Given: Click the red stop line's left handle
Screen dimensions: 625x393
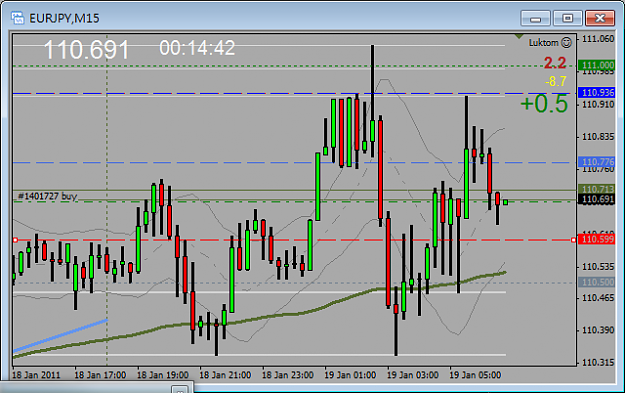Looking at the screenshot, I should 16,240.
